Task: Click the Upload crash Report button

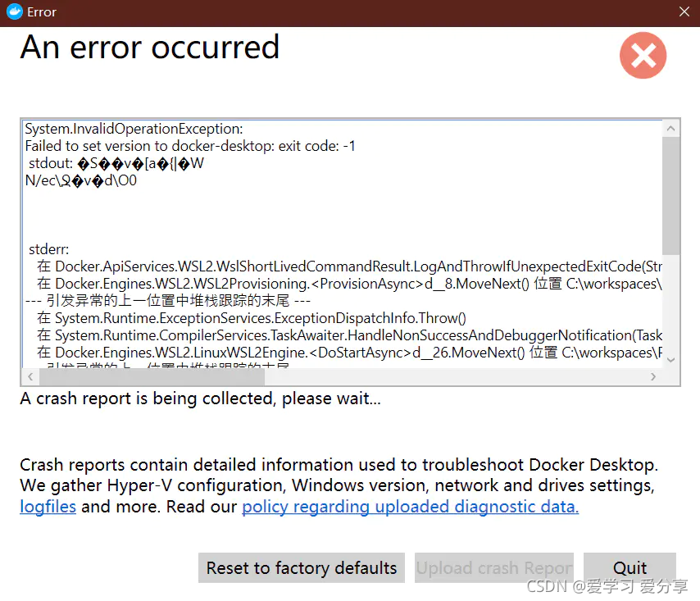Action: (x=493, y=567)
